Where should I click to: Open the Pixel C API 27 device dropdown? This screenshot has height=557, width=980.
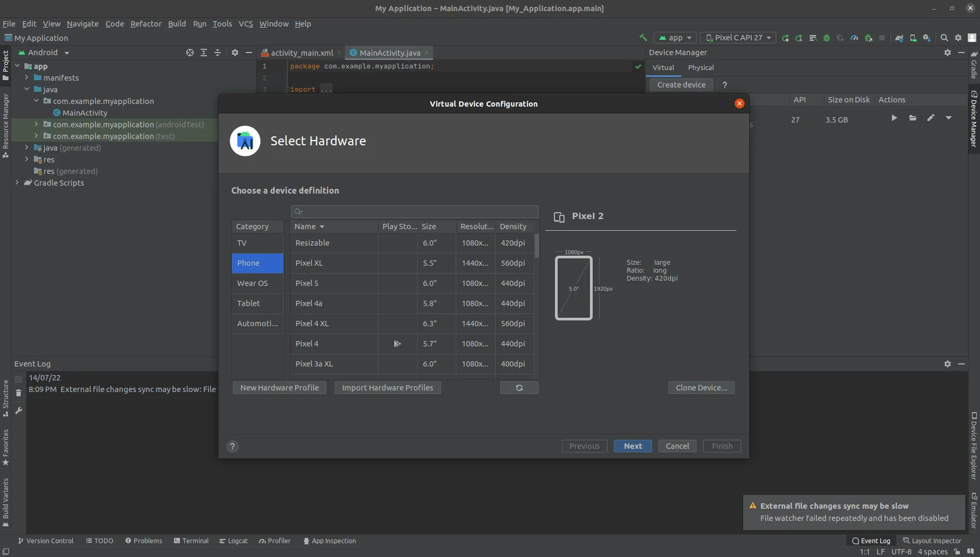point(738,38)
